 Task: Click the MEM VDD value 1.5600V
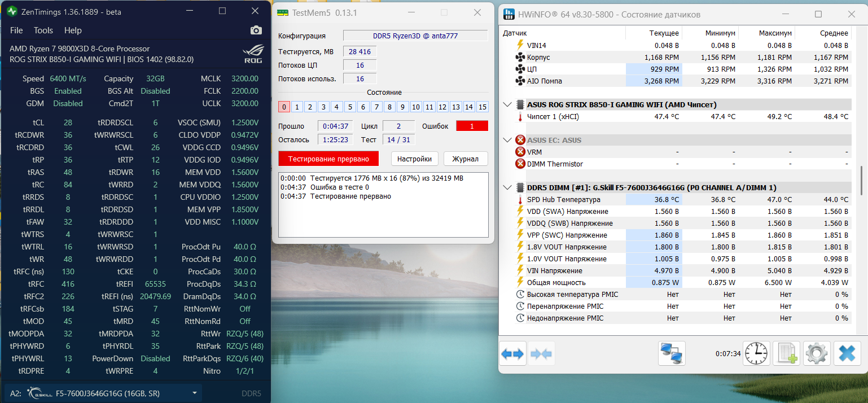pyautogui.click(x=244, y=172)
